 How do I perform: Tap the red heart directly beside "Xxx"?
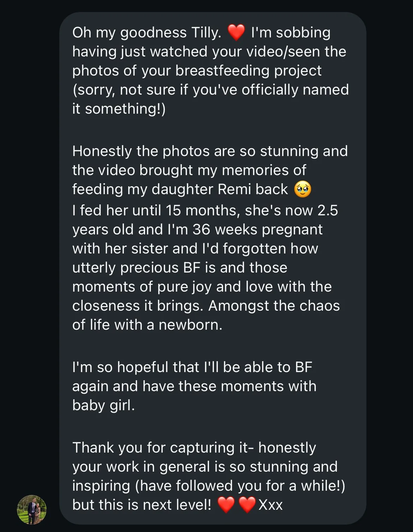(x=247, y=504)
